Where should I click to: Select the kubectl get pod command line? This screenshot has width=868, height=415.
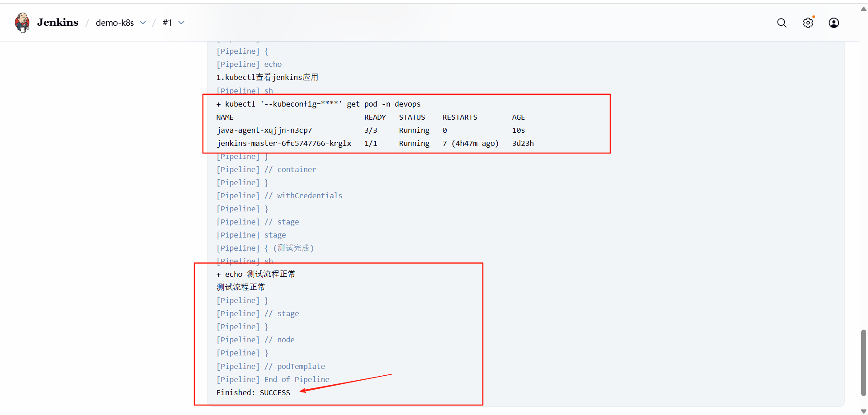click(x=318, y=104)
